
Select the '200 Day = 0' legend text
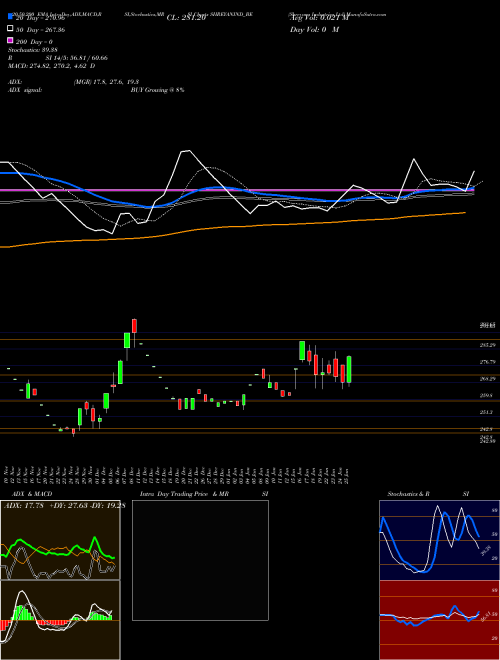click(x=34, y=42)
